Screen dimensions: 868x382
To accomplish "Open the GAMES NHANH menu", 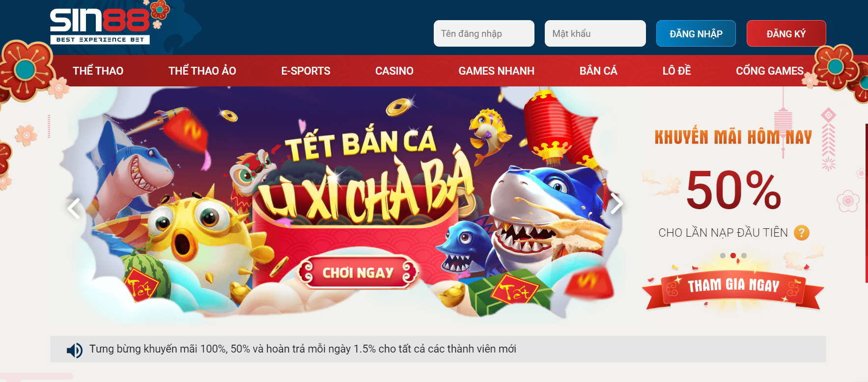I will (496, 71).
